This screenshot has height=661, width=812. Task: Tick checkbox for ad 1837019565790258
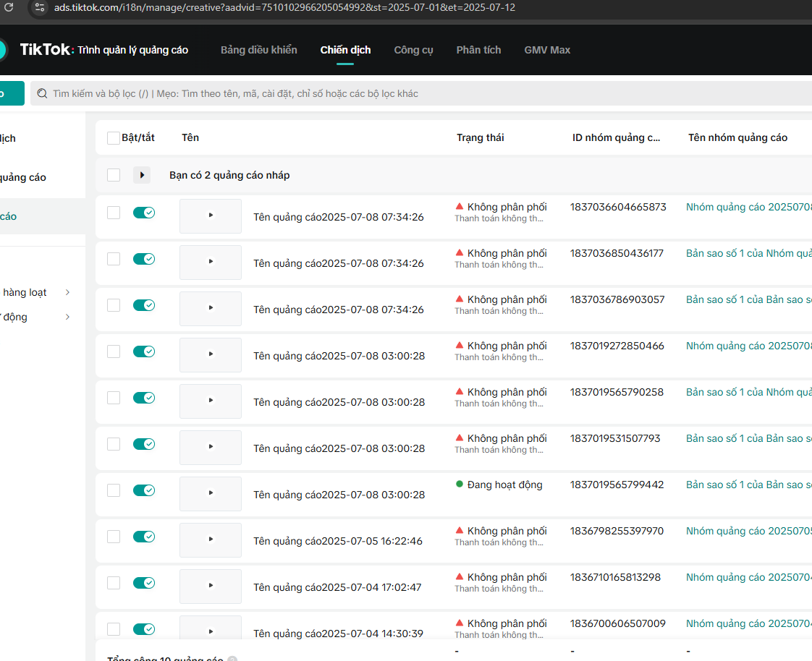(x=114, y=398)
